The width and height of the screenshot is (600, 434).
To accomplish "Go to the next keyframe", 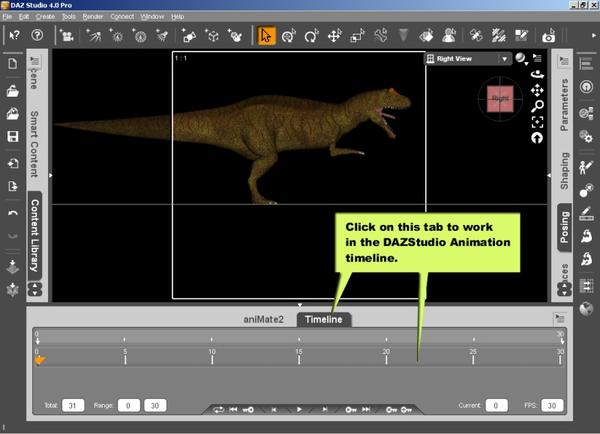I will pos(351,410).
